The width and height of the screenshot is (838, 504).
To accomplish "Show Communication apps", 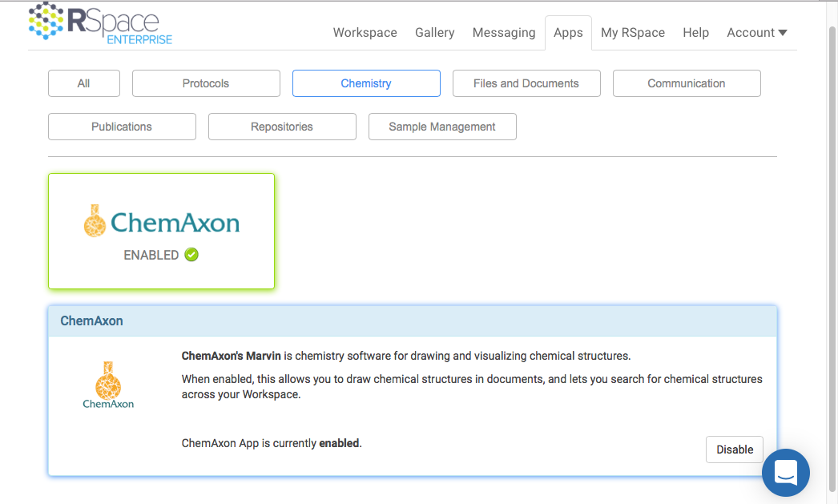I will pyautogui.click(x=687, y=83).
